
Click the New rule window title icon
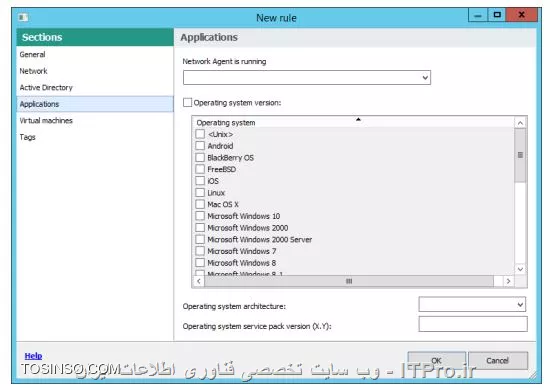click(23, 17)
